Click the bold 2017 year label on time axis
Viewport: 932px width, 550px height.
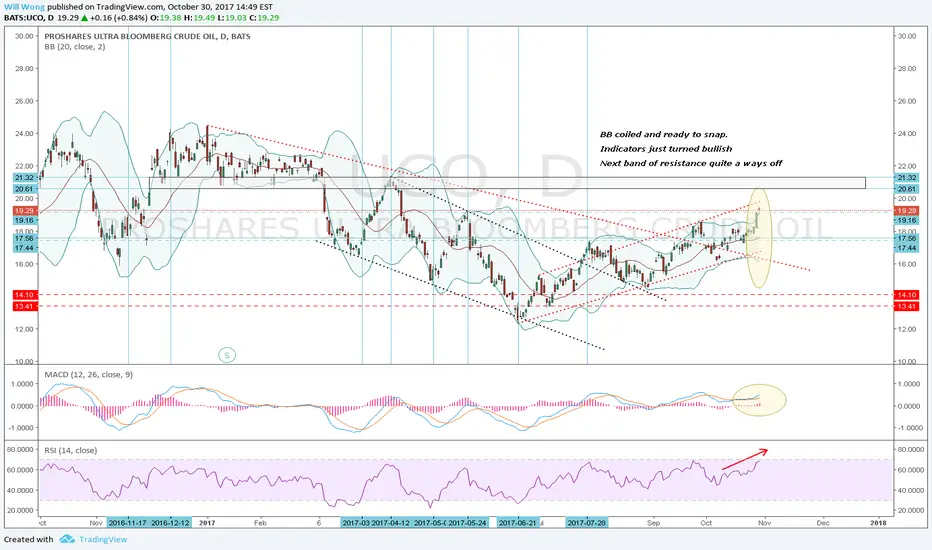click(207, 523)
